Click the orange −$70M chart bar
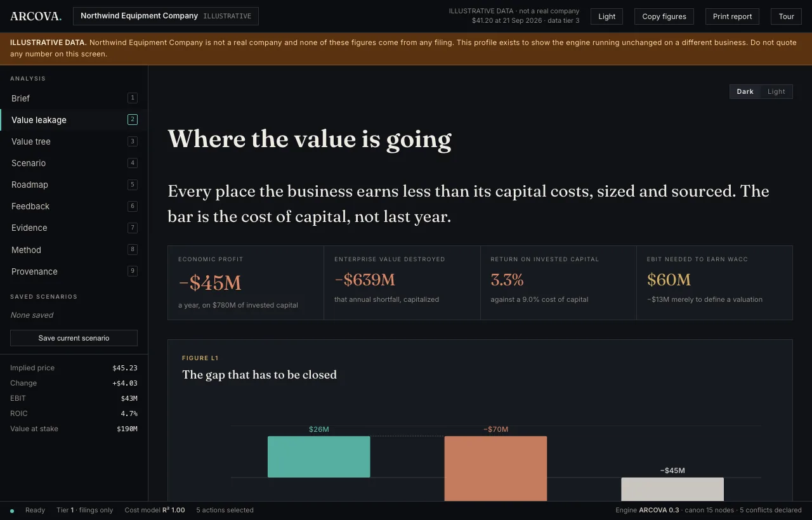This screenshot has height=520, width=812. 495,469
